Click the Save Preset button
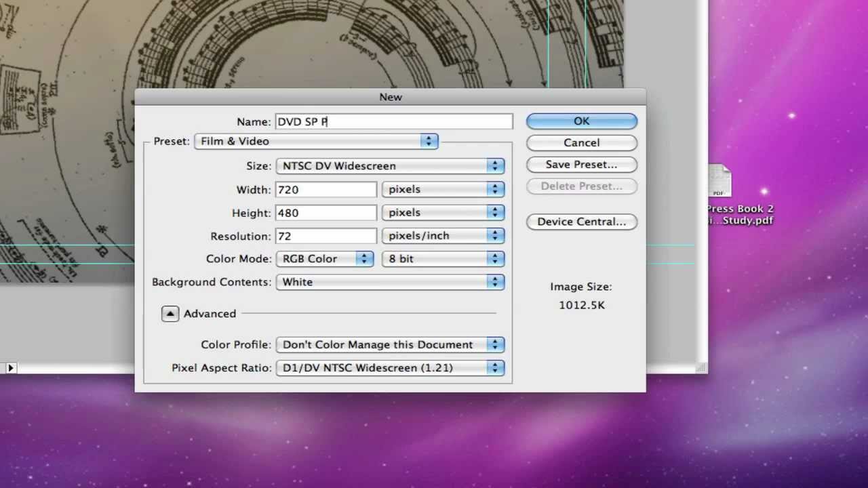 click(581, 165)
